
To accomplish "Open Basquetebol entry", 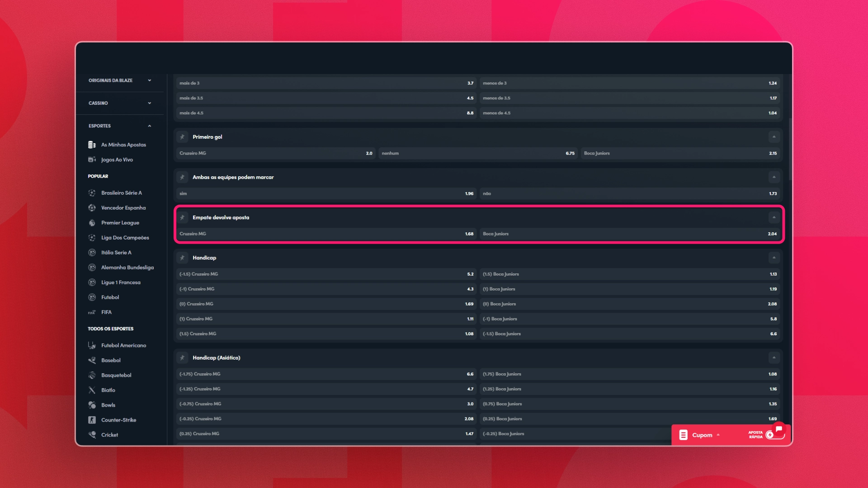I will coord(116,375).
